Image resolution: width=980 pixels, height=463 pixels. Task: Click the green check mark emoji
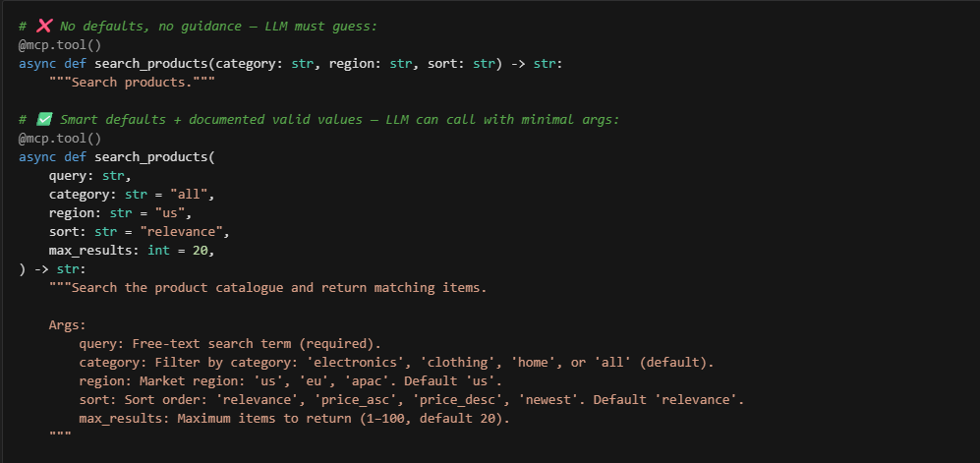[44, 119]
